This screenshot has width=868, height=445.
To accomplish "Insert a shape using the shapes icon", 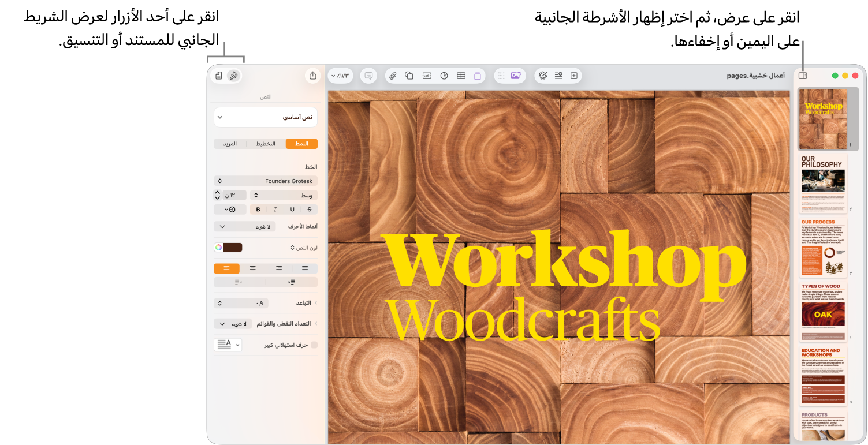I will [x=409, y=76].
